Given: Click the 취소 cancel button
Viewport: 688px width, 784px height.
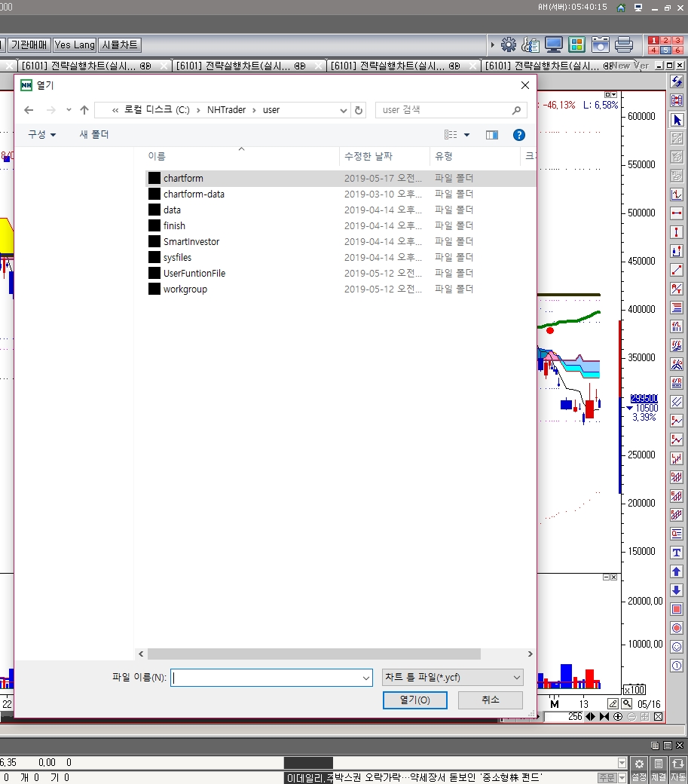Looking at the screenshot, I should (490, 700).
